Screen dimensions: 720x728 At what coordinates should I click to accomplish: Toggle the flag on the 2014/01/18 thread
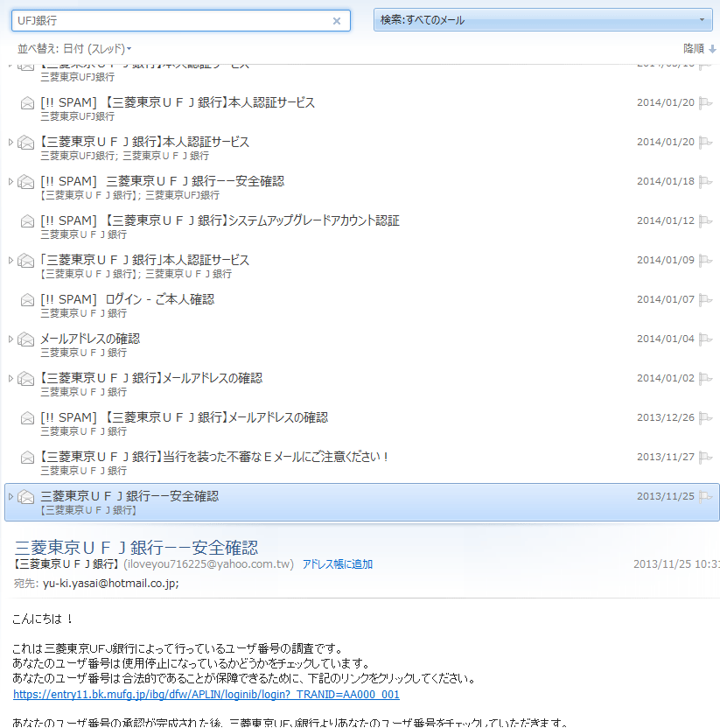(705, 181)
